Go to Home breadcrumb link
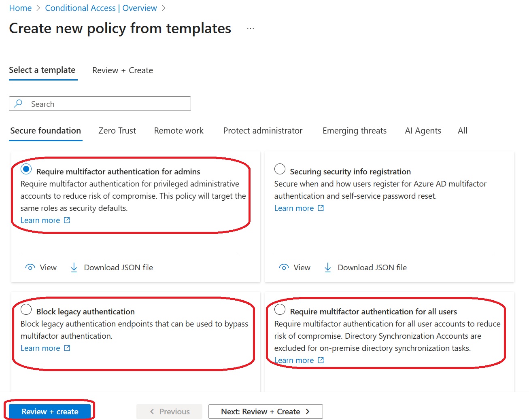This screenshot has width=529, height=420. [x=20, y=8]
